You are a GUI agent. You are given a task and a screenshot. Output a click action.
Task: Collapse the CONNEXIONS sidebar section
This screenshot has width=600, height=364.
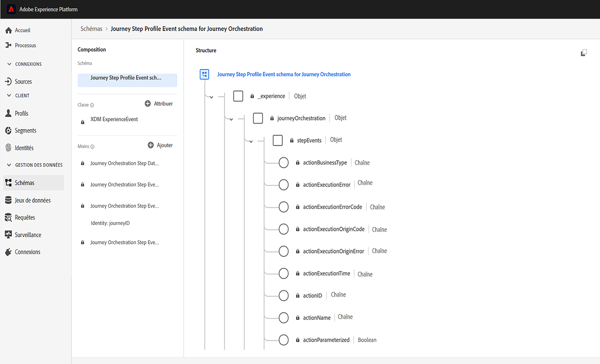click(x=9, y=64)
